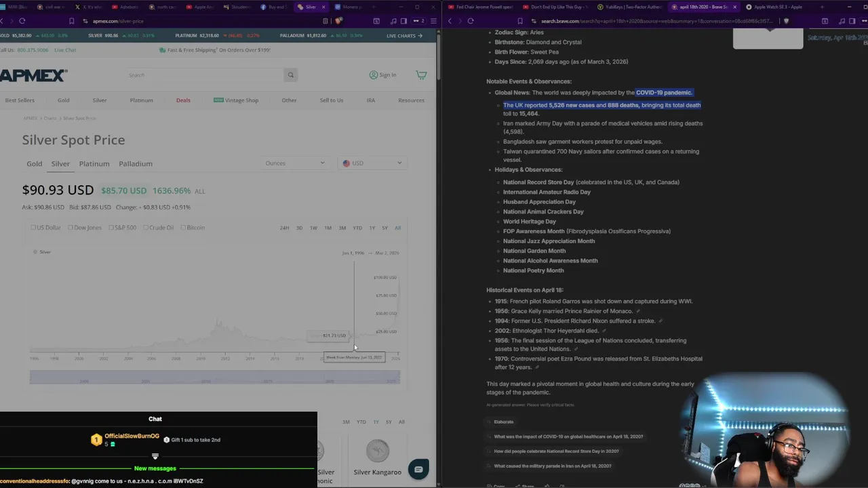Image resolution: width=868 pixels, height=488 pixels.
Task: Click the chart range navigator strip below graph
Action: point(215,378)
